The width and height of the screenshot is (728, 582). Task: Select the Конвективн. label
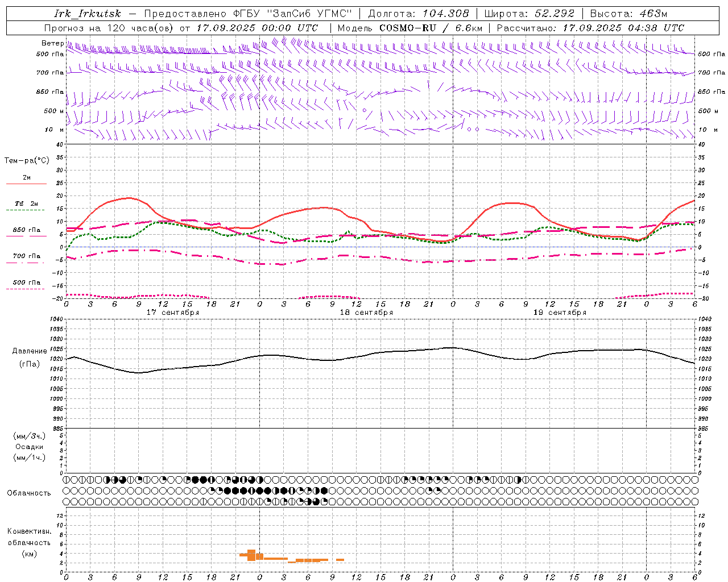(30, 531)
